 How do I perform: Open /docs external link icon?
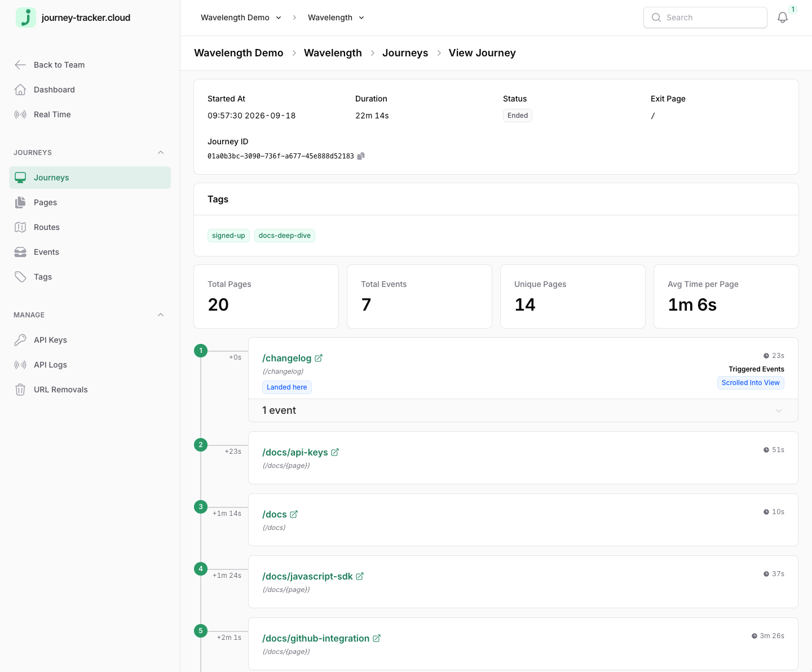294,514
